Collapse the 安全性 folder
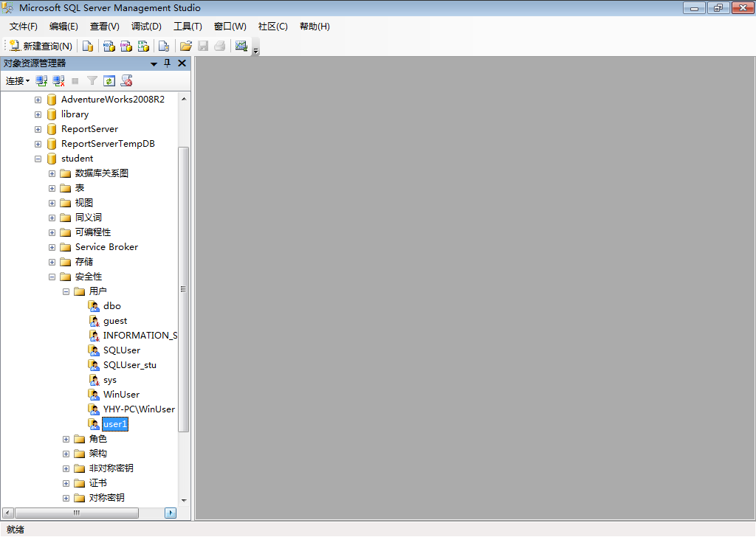Screen dimensions: 756x537 click(x=52, y=277)
